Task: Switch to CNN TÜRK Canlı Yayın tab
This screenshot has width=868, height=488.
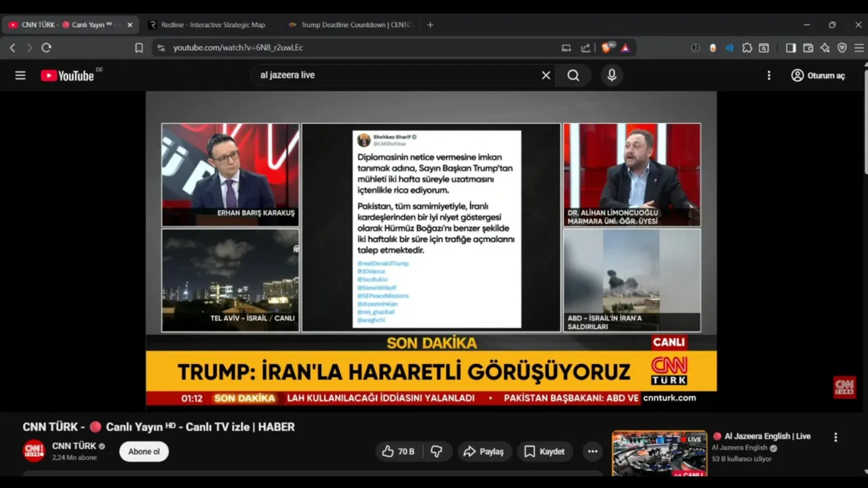Action: (70, 25)
